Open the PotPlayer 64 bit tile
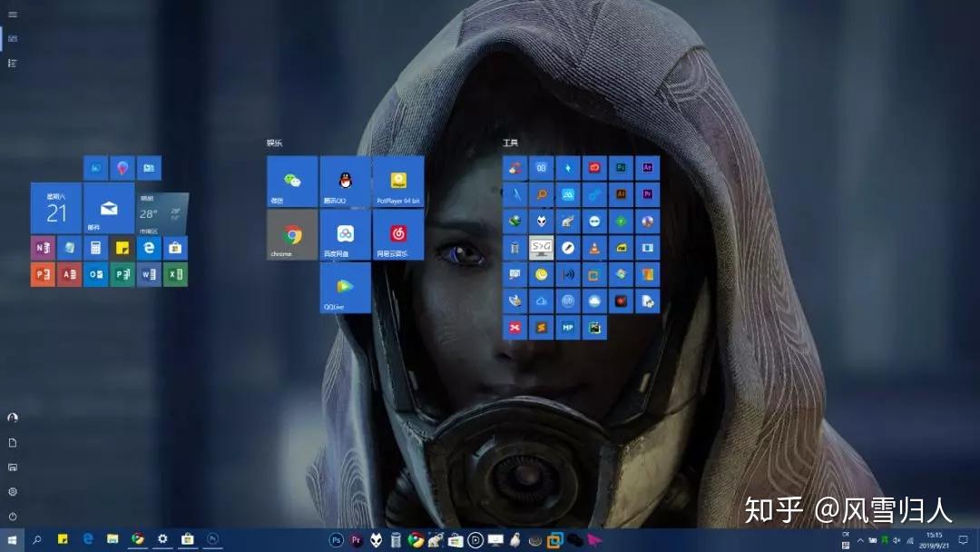Viewport: 980px width, 552px height. (x=398, y=182)
